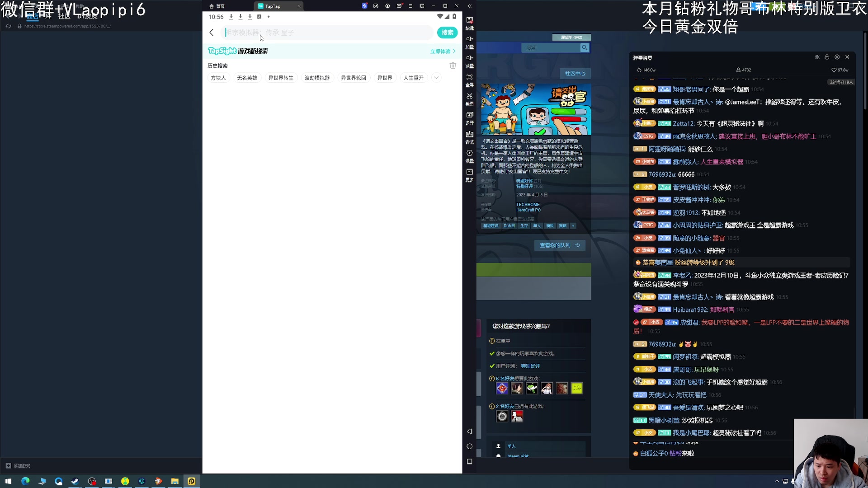This screenshot has height=488, width=868.
Task: Open Steam from the taskbar
Action: point(75,481)
